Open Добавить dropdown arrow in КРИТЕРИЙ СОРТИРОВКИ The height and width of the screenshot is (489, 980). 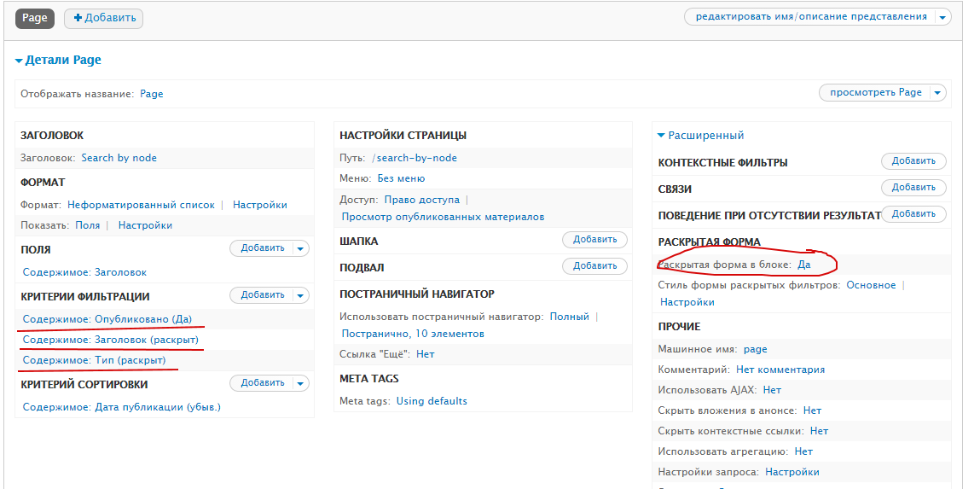point(300,383)
